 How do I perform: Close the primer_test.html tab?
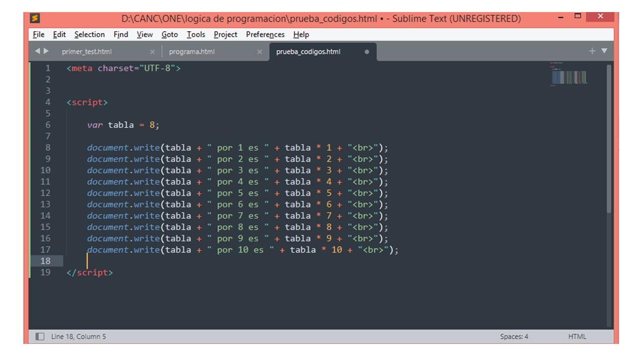(152, 52)
